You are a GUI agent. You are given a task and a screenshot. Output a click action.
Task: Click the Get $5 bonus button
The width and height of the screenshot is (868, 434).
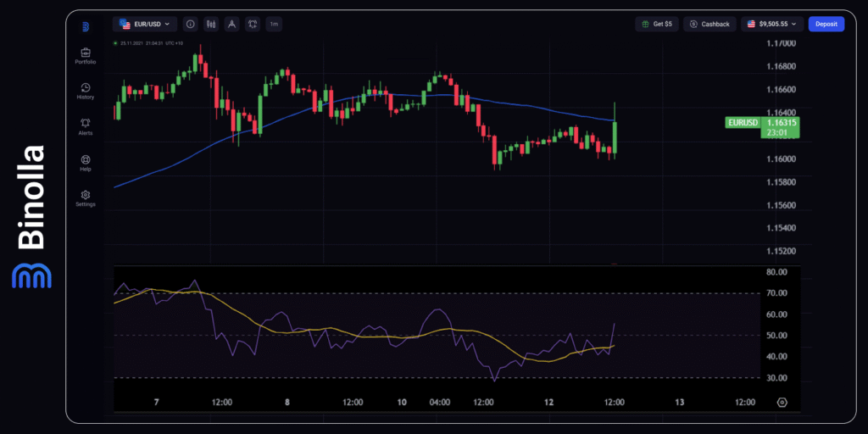(x=656, y=25)
